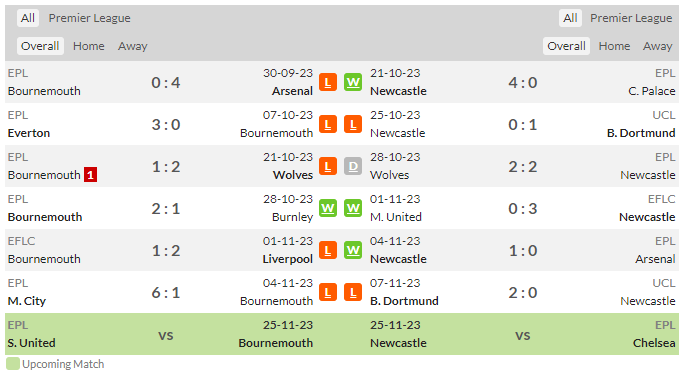682x388 pixels.
Task: Click the green Upcoming Match legend swatch
Action: 13,364
